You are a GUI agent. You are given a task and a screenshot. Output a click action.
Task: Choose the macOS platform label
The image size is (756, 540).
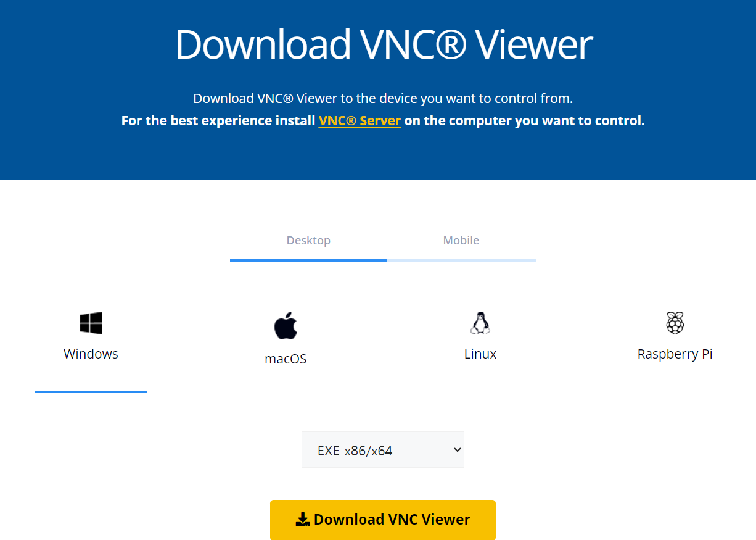click(286, 359)
